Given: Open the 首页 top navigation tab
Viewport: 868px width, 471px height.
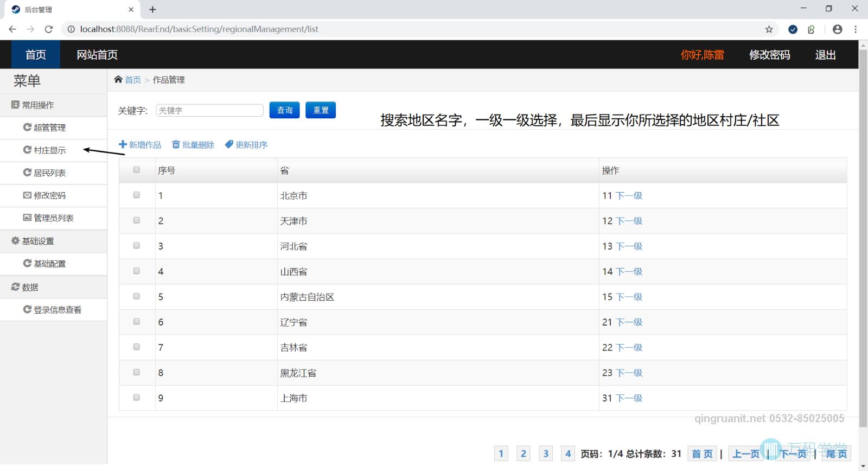Looking at the screenshot, I should (x=36, y=54).
